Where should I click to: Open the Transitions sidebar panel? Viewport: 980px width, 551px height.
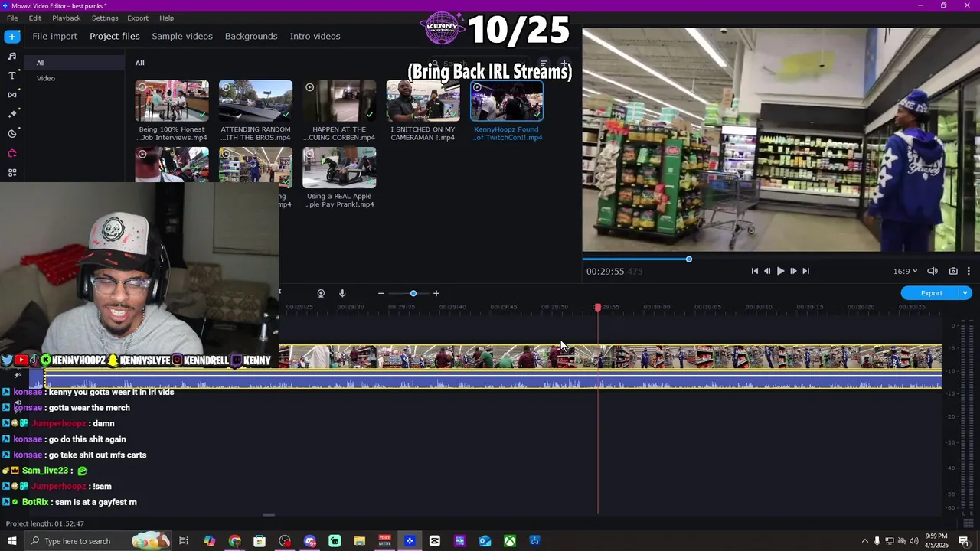12,95
